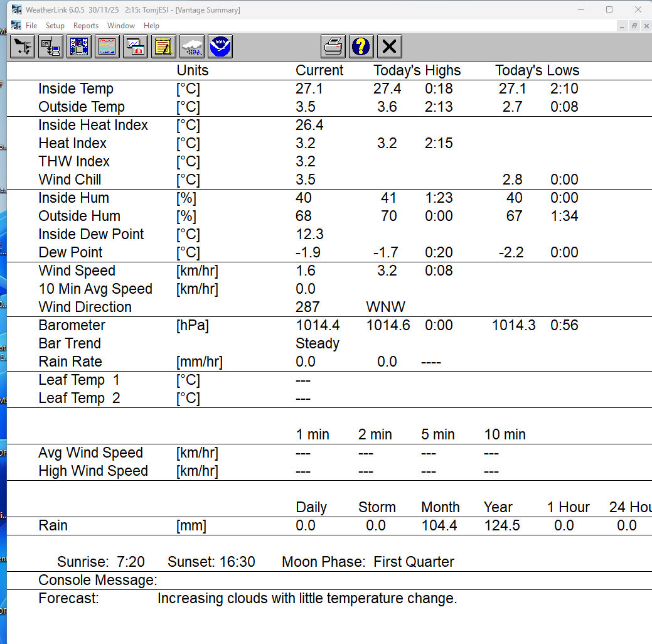Image resolution: width=652 pixels, height=644 pixels.
Task: Click the WeatherLink icon left of File menu
Action: tap(16, 26)
